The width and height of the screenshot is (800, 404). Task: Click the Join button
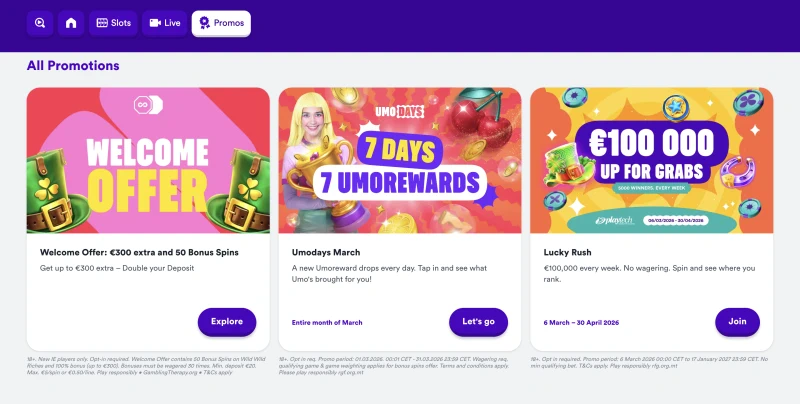click(737, 322)
